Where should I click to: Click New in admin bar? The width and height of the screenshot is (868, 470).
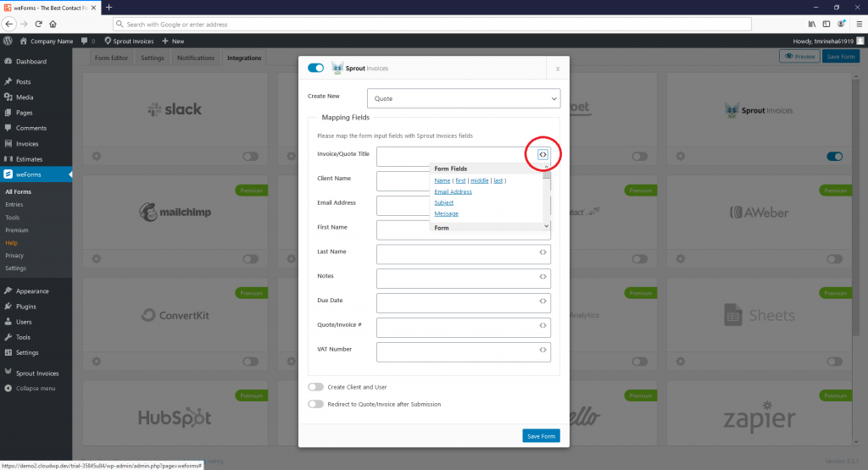pos(173,41)
